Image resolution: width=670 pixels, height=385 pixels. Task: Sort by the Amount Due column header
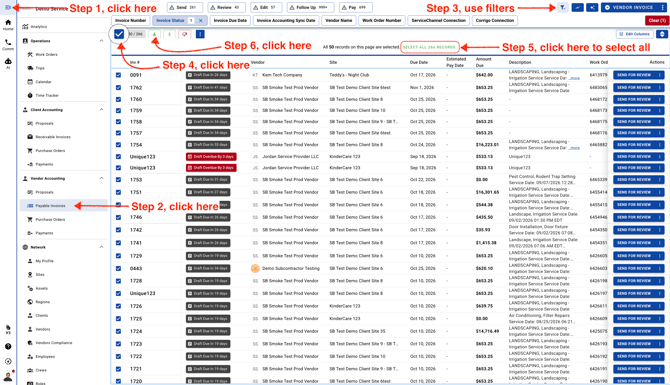[x=484, y=62]
